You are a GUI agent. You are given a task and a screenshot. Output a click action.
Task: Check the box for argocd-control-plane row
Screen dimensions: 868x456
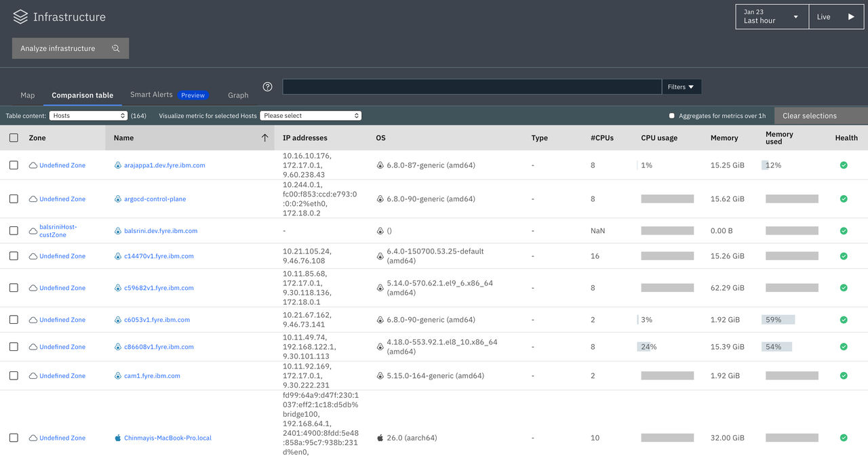tap(14, 199)
